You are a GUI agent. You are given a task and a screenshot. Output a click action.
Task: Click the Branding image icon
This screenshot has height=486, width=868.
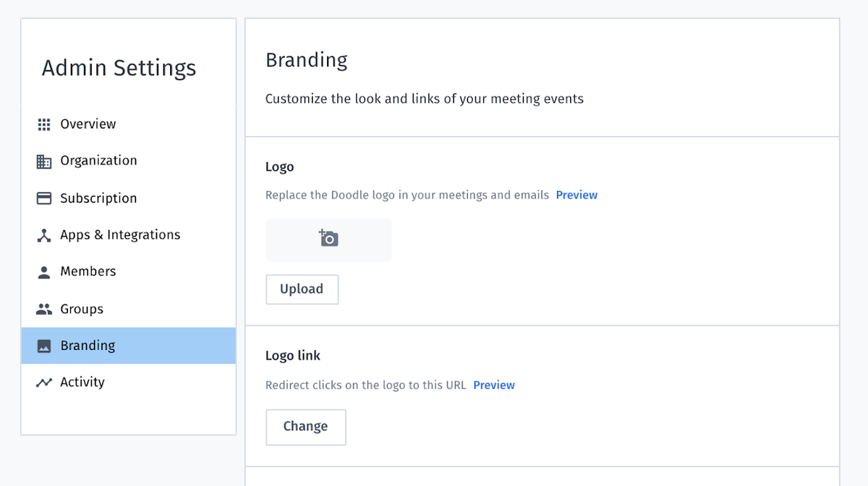click(x=44, y=346)
